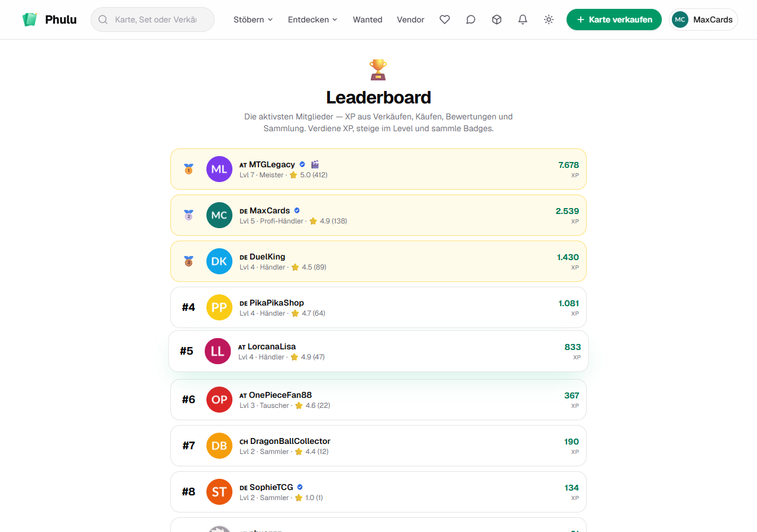
Task: Click verified badge next to MTGLegacy
Action: (x=302, y=164)
